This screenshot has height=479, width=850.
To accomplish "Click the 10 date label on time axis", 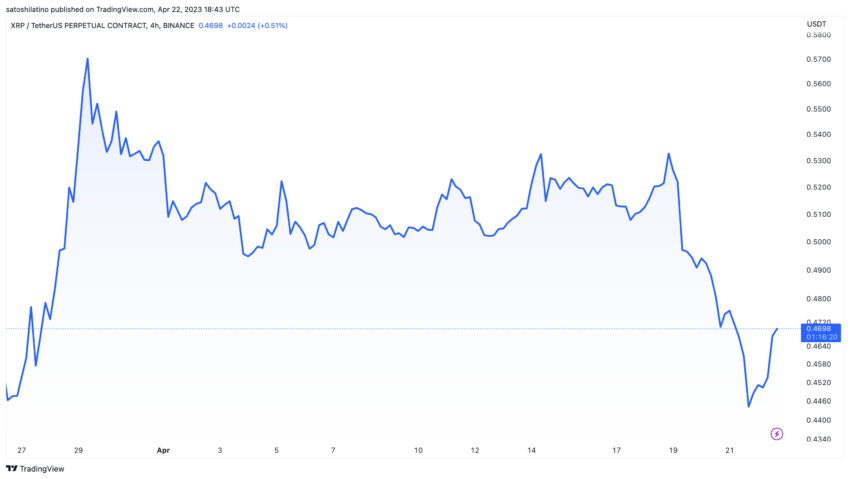I will [x=418, y=450].
